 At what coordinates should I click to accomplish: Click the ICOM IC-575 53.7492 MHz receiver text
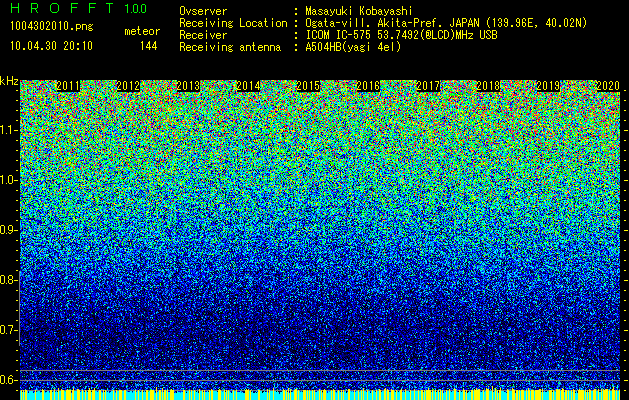coord(401,35)
